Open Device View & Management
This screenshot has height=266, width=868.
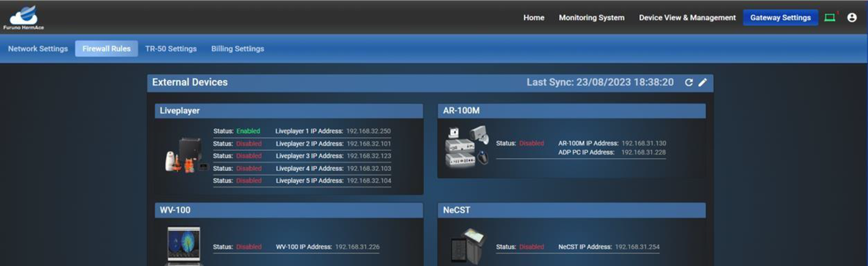687,17
